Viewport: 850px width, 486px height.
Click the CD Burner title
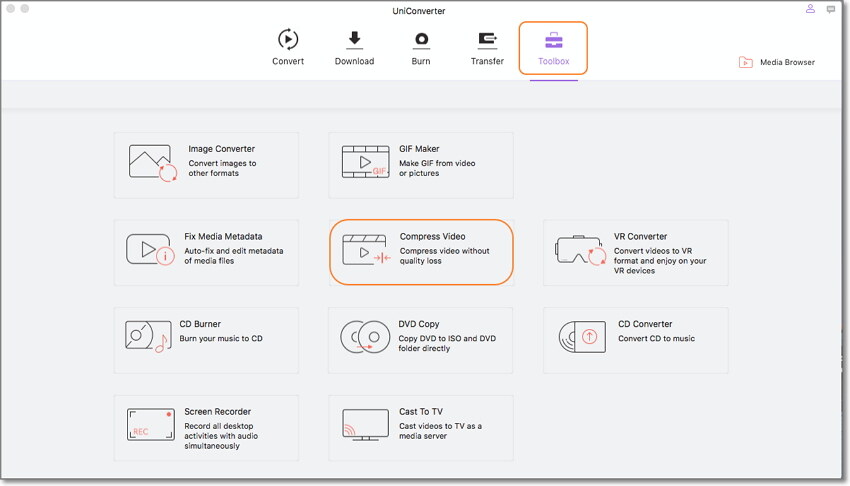[200, 324]
